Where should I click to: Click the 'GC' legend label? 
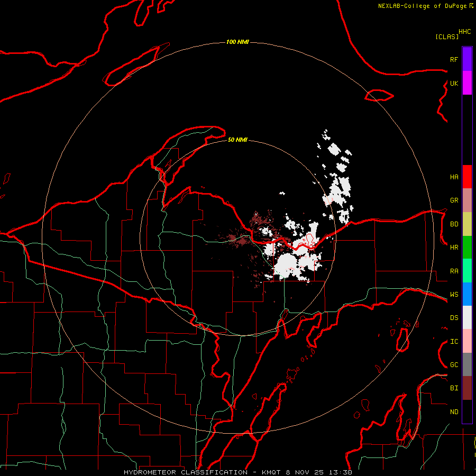[x=454, y=364]
